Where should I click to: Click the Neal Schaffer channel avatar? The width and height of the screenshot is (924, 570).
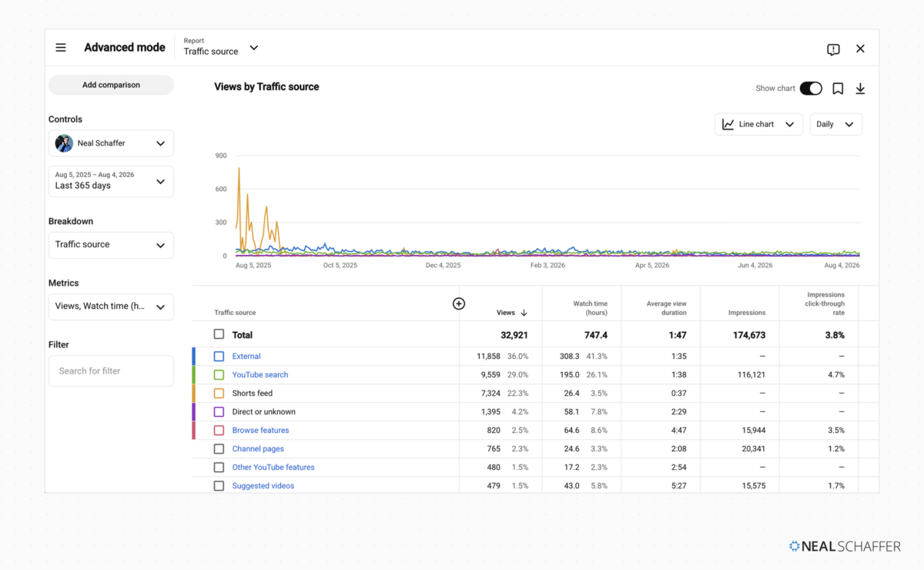[64, 143]
